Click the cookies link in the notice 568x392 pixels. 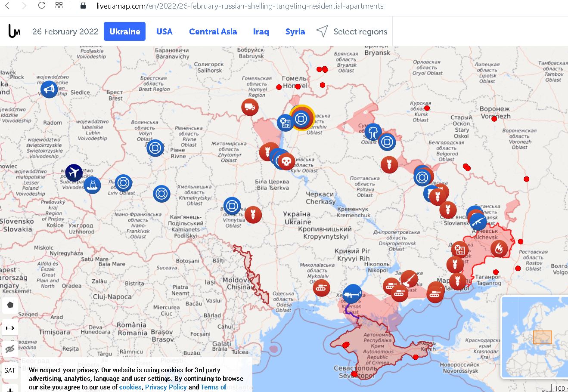[130, 387]
